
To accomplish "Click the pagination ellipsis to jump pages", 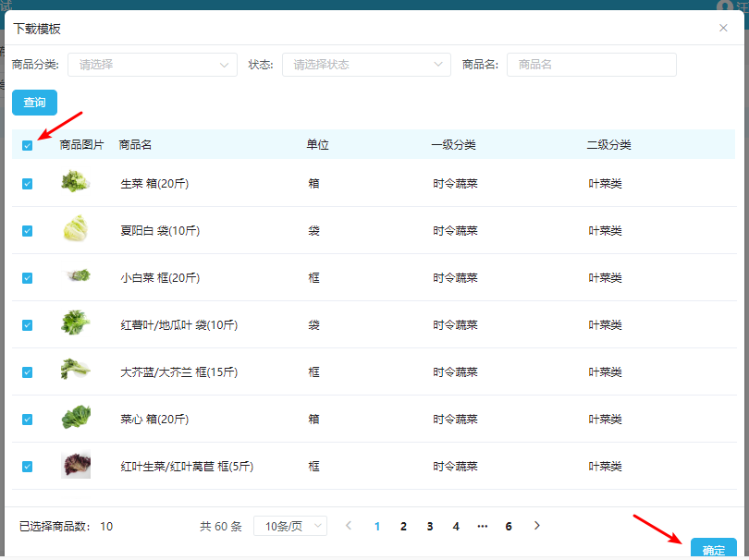I will [x=483, y=526].
